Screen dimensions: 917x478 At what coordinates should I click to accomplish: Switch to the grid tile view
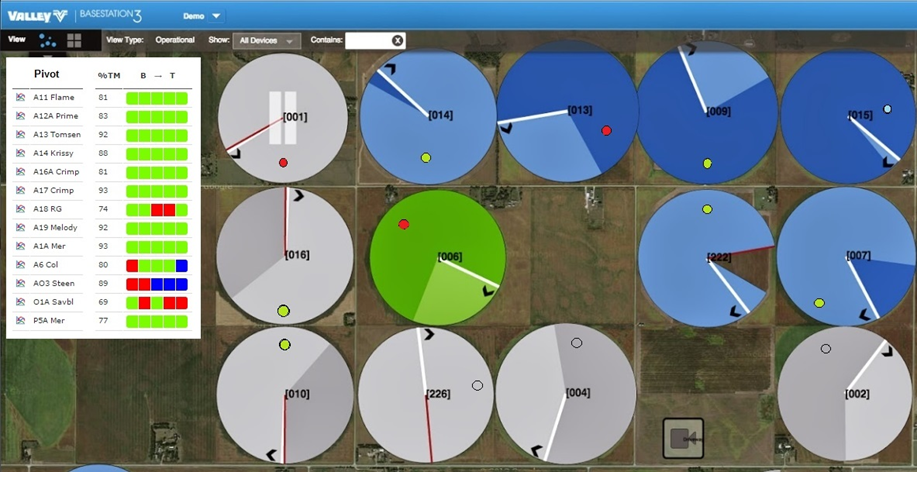point(74,40)
